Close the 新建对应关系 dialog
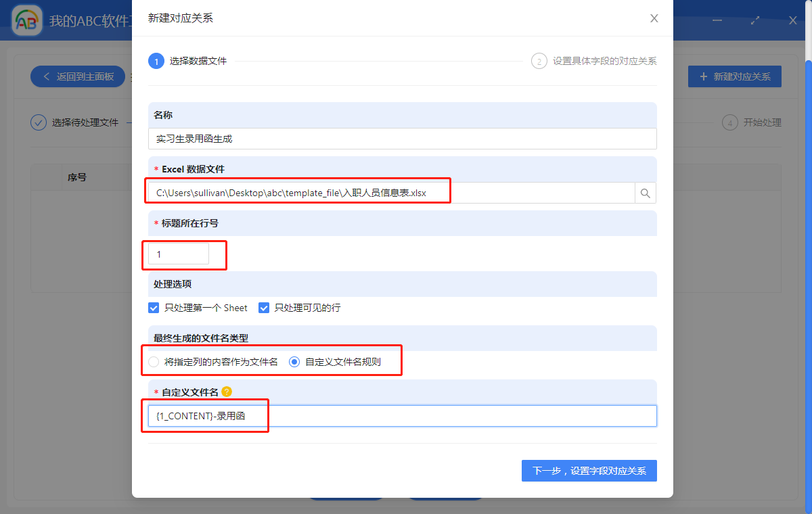812x514 pixels. tap(654, 18)
